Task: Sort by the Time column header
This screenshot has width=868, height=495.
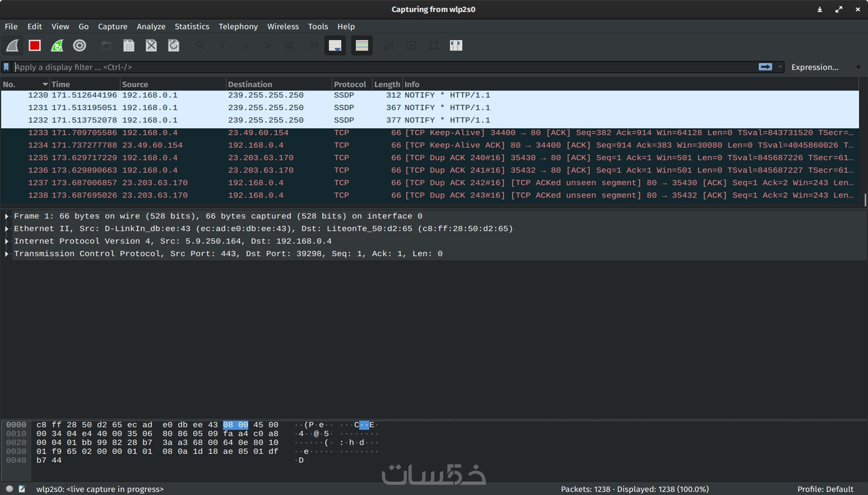Action: click(84, 84)
